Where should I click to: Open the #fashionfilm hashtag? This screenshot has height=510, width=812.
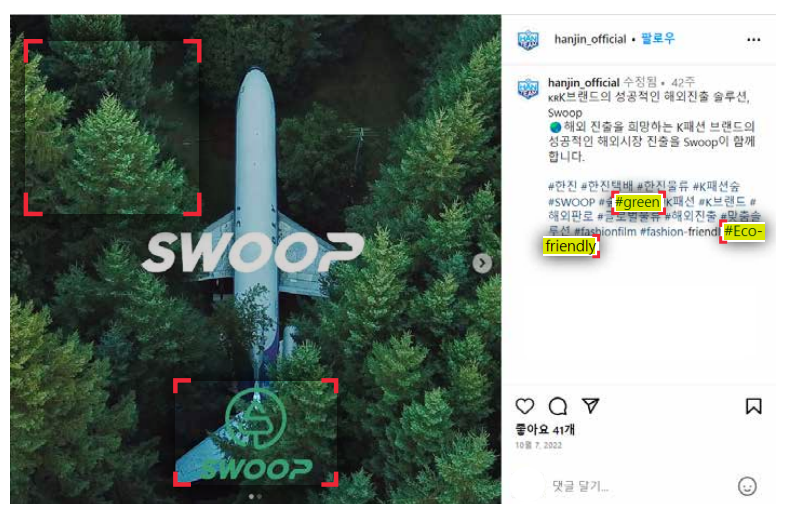click(605, 231)
